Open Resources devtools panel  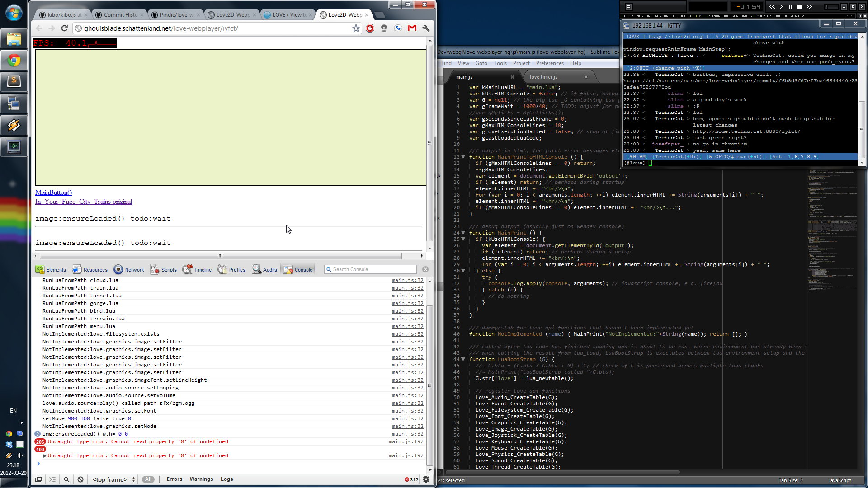(90, 269)
